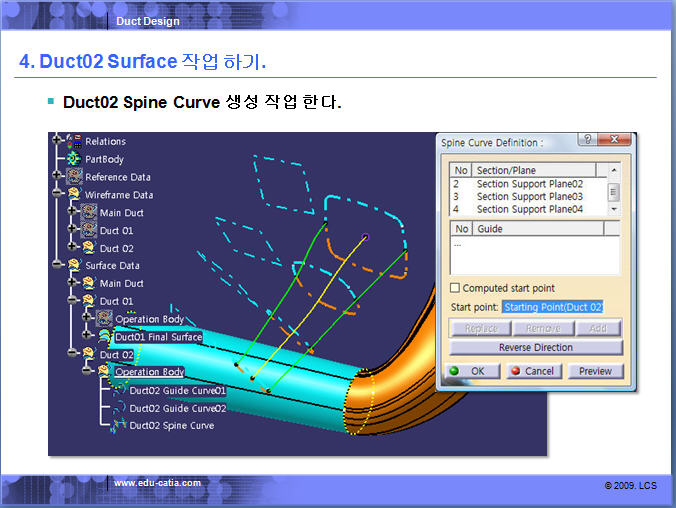Confirm with the OK button
The width and height of the screenshot is (676, 508).
468,371
